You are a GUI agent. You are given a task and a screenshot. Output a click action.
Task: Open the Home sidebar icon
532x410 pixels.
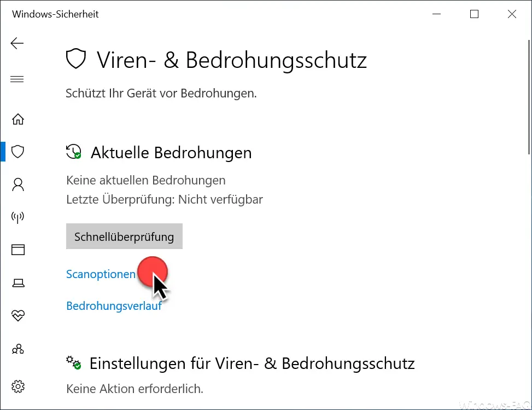(x=18, y=119)
